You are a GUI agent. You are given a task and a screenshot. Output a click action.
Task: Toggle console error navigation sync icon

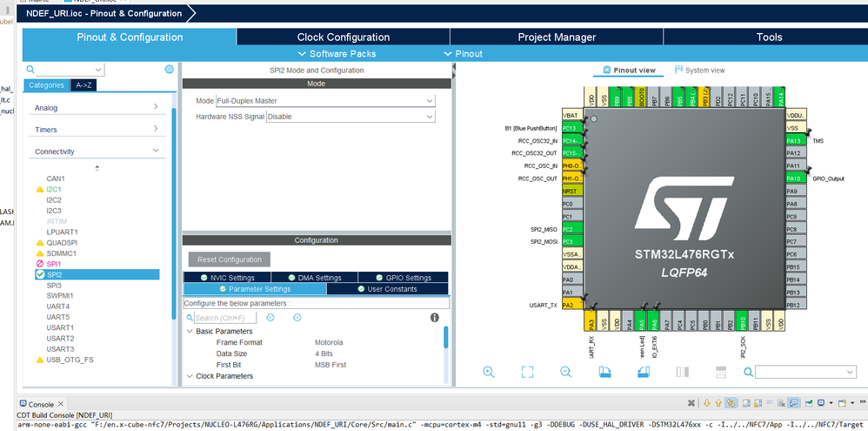tap(731, 403)
